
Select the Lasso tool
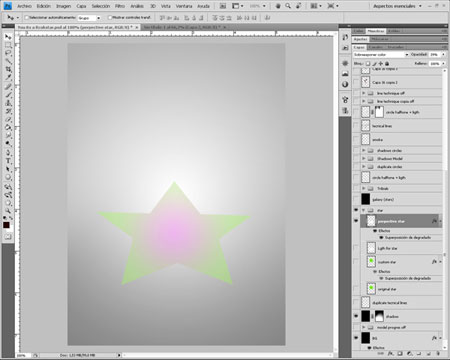8,53
